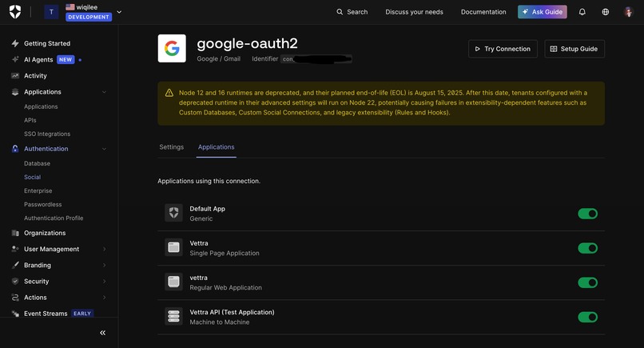The width and height of the screenshot is (644, 348).
Task: Select the Applications tab
Action: pyautogui.click(x=216, y=147)
